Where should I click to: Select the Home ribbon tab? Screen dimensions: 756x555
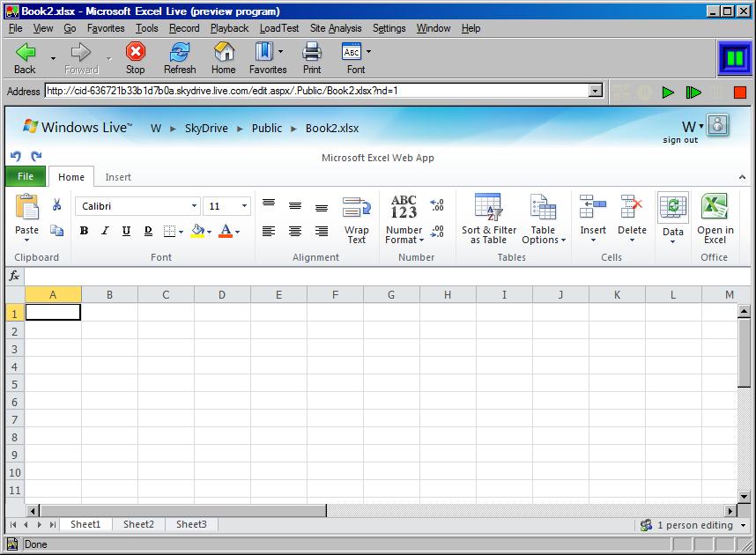point(71,177)
